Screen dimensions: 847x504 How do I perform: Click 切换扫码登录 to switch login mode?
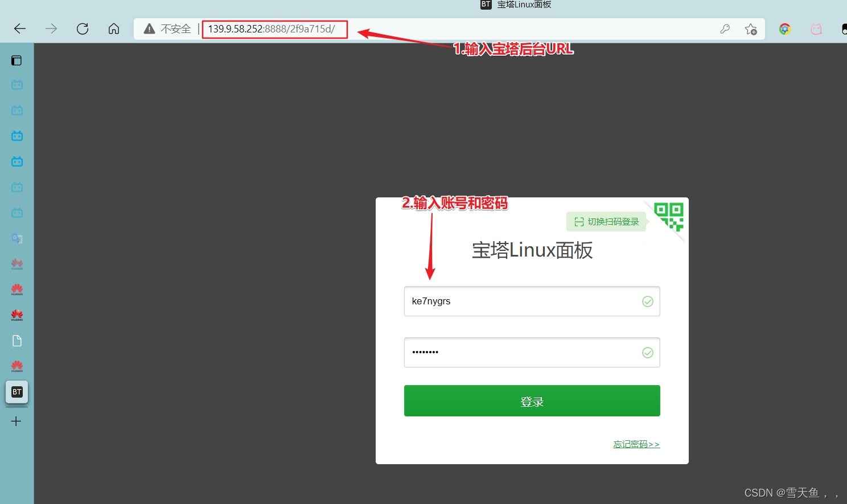click(607, 222)
